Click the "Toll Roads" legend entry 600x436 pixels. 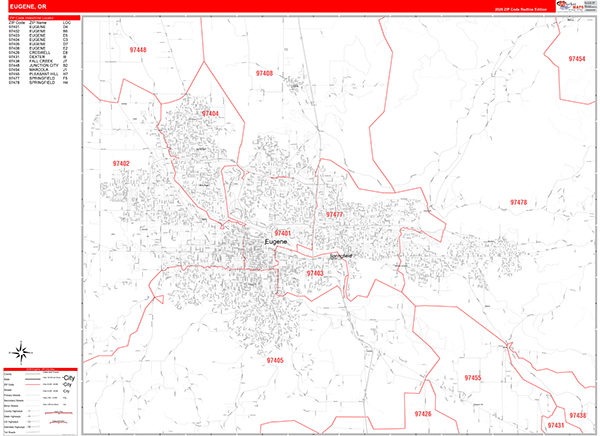[x=9, y=432]
